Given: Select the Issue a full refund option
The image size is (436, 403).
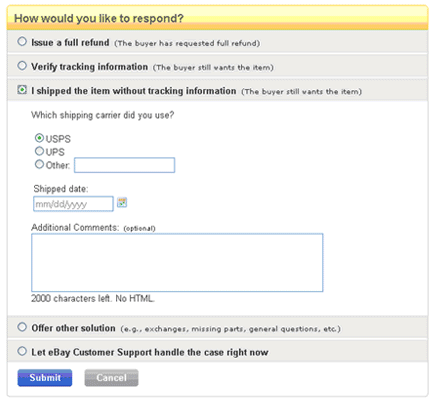Looking at the screenshot, I should [x=22, y=42].
